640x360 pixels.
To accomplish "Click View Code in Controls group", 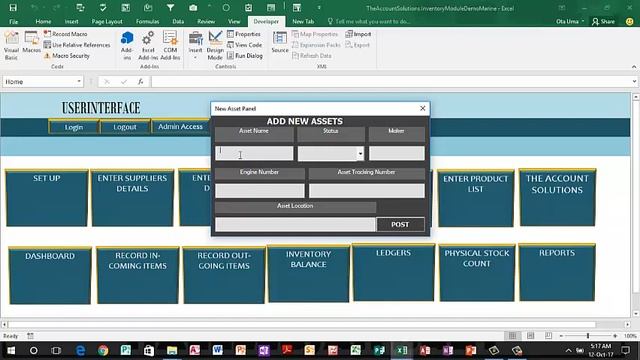I will tap(244, 45).
